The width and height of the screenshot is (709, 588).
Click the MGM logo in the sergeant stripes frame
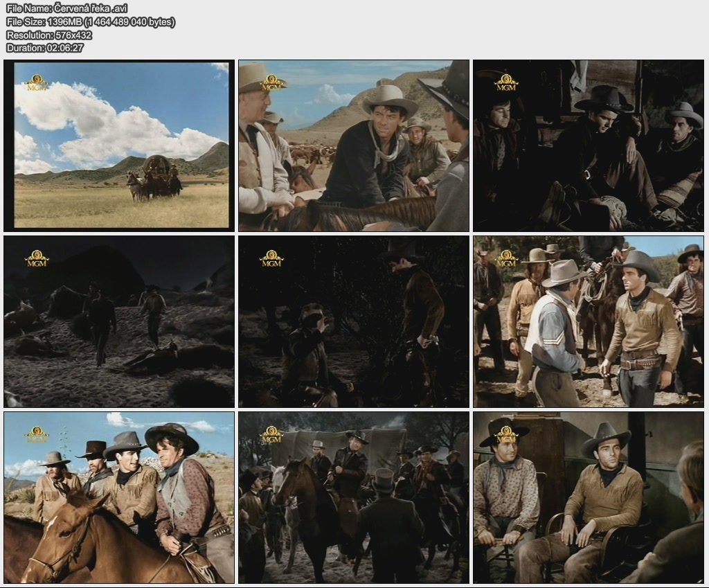[x=506, y=258]
